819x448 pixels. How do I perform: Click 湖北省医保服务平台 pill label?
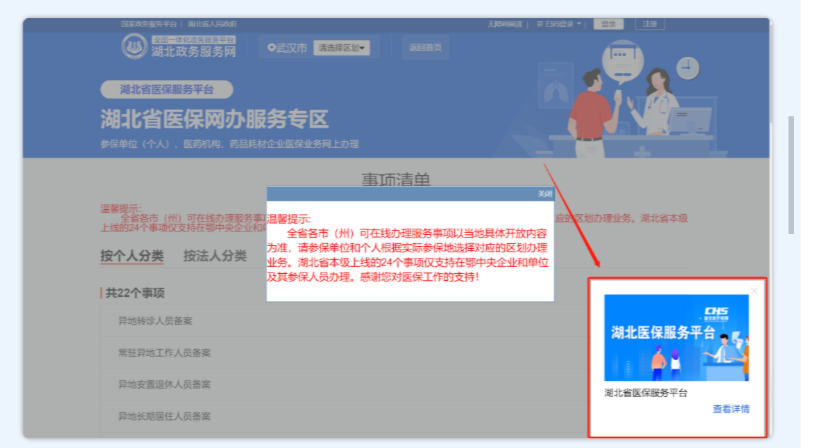(x=167, y=89)
